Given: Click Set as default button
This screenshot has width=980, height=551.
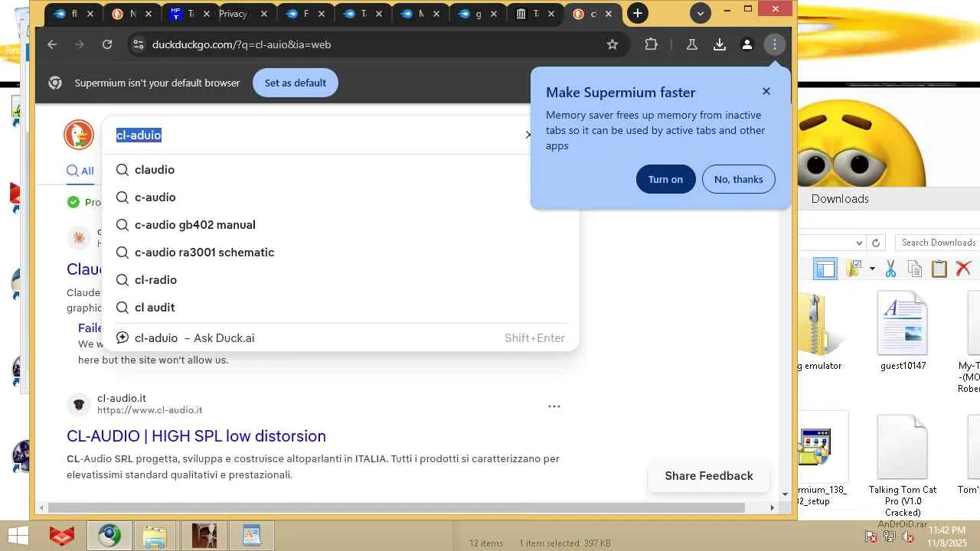Looking at the screenshot, I should point(296,83).
